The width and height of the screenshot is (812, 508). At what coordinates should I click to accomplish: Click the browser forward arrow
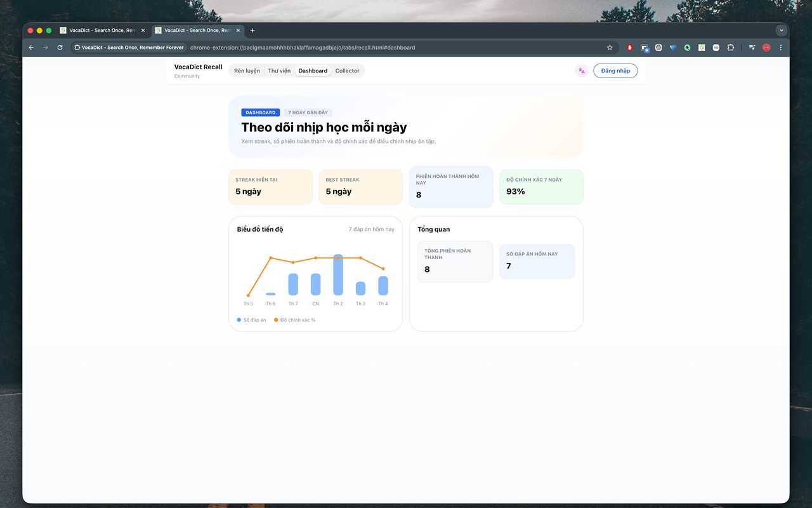coord(45,48)
